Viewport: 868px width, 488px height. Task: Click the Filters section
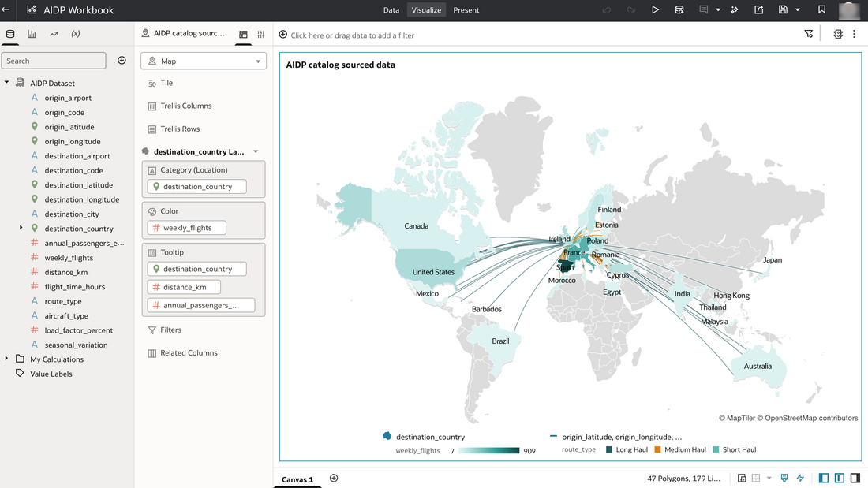pos(170,330)
